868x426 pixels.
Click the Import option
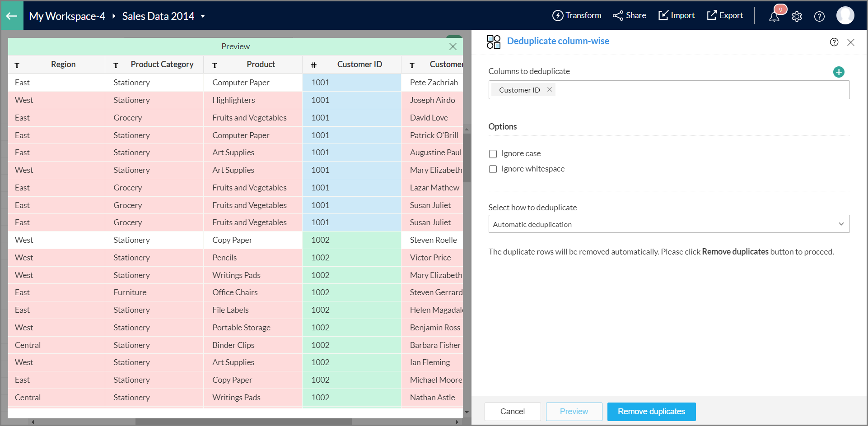(677, 16)
